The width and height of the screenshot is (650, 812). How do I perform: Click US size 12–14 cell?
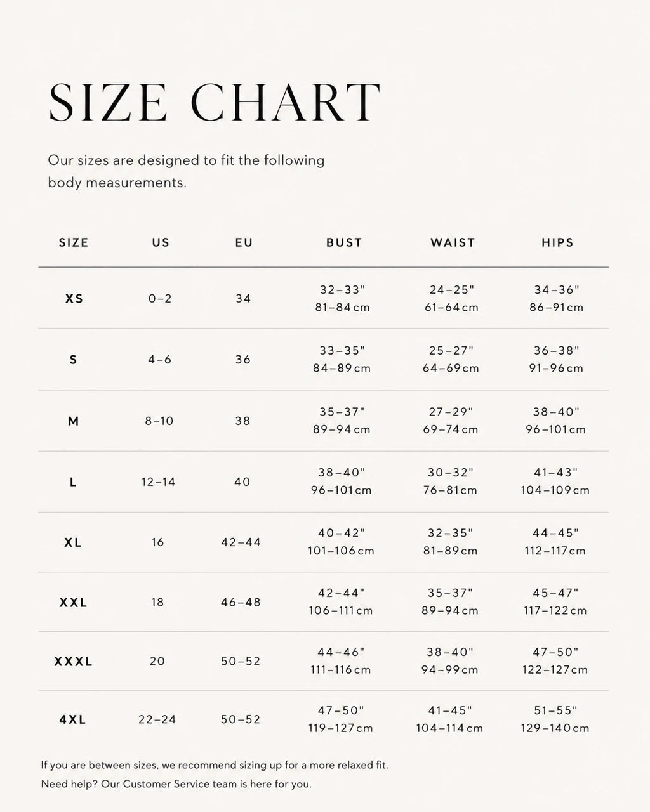pos(159,482)
